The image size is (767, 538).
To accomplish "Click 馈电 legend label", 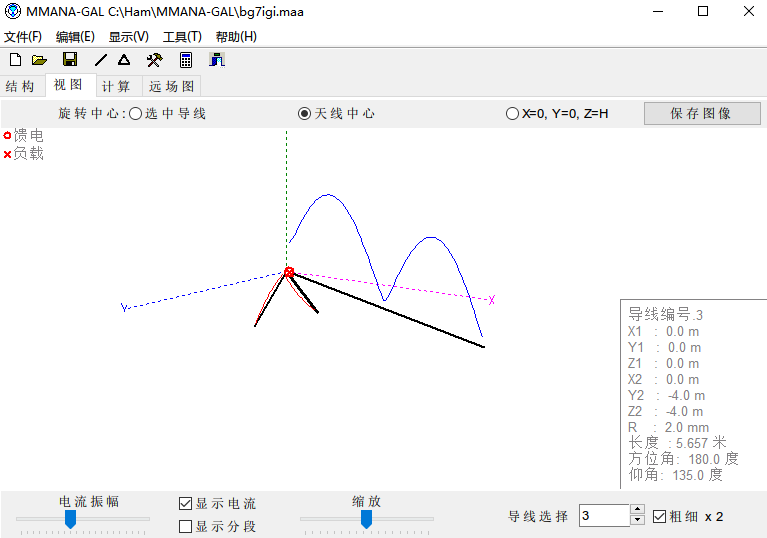I will pos(28,135).
